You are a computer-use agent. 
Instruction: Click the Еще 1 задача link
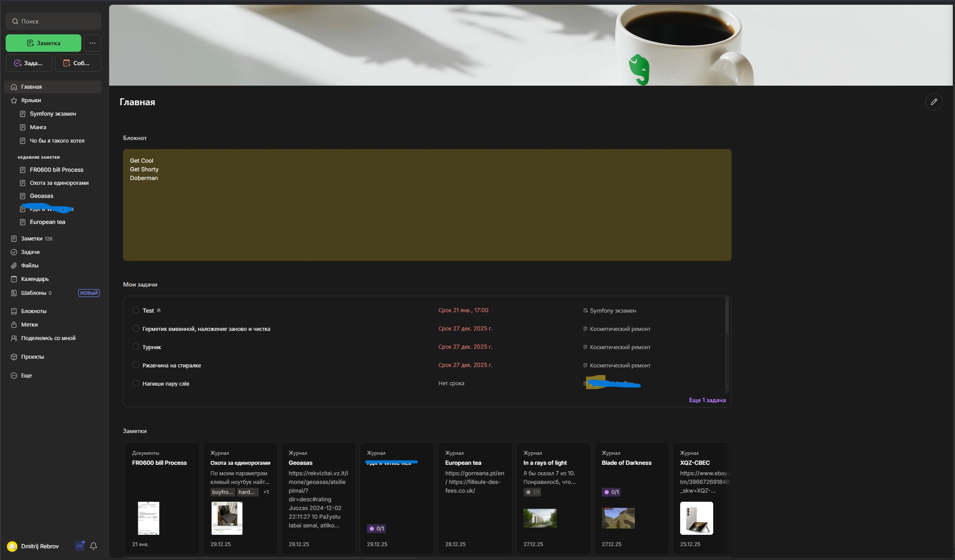[x=707, y=400]
